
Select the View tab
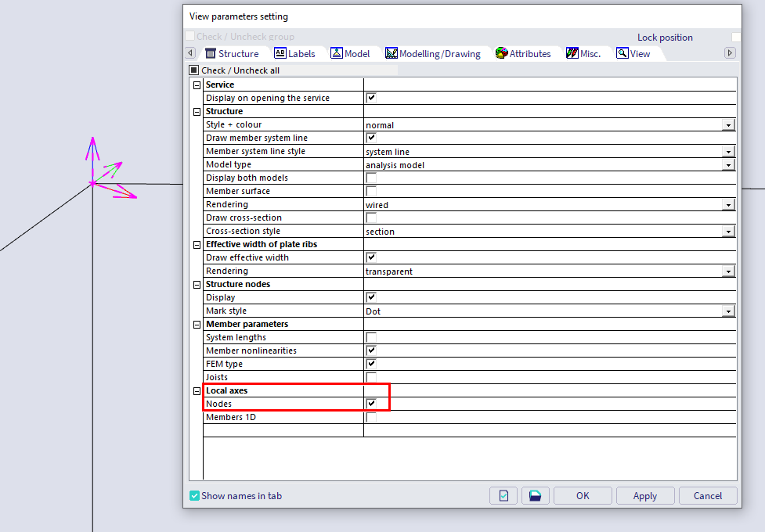point(633,53)
